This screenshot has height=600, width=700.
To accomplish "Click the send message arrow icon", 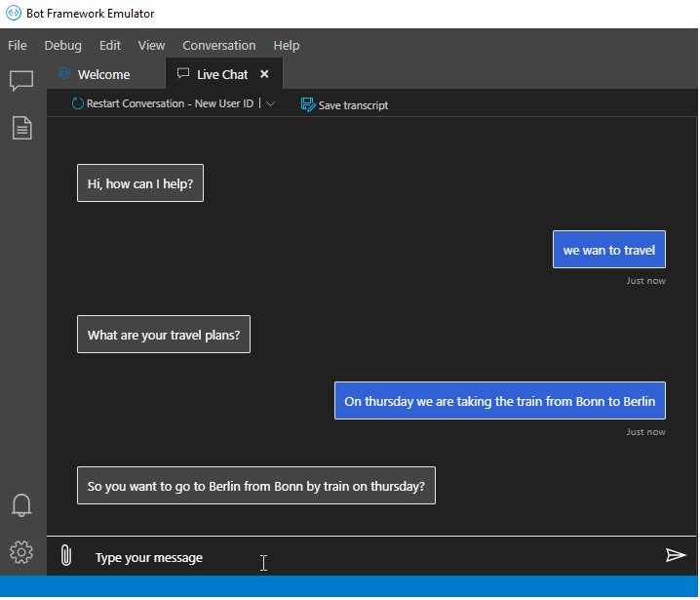I will pos(676,555).
